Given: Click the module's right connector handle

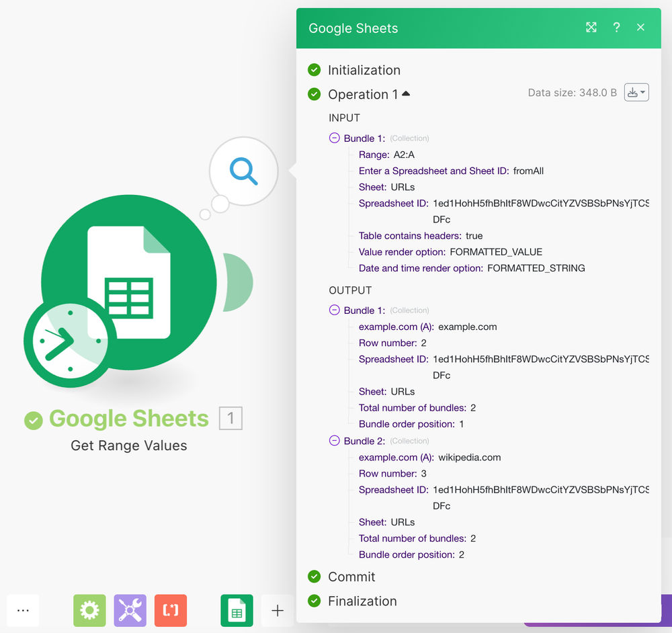Looking at the screenshot, I should click(238, 282).
